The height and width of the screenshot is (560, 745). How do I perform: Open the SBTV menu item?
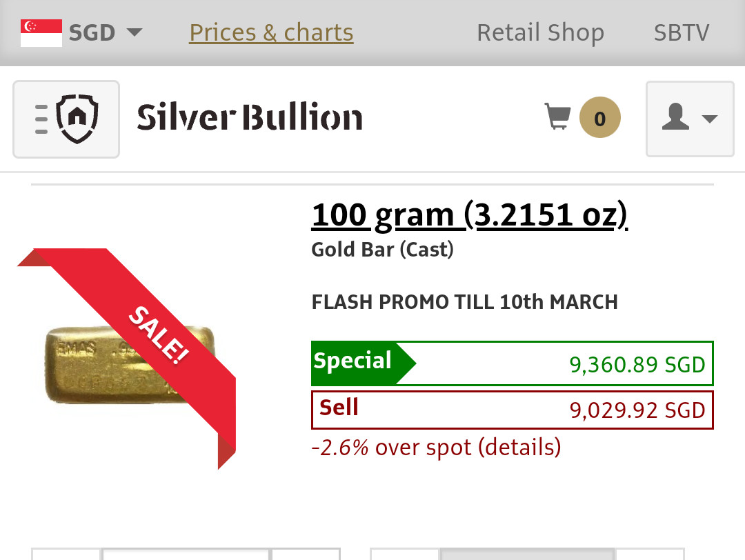[x=681, y=32]
